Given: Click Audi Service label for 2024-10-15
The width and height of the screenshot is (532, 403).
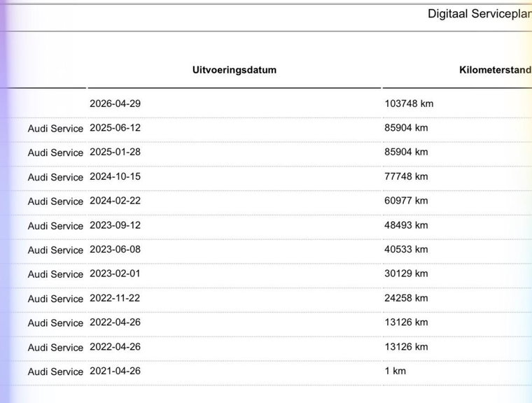Looking at the screenshot, I should (x=55, y=177).
